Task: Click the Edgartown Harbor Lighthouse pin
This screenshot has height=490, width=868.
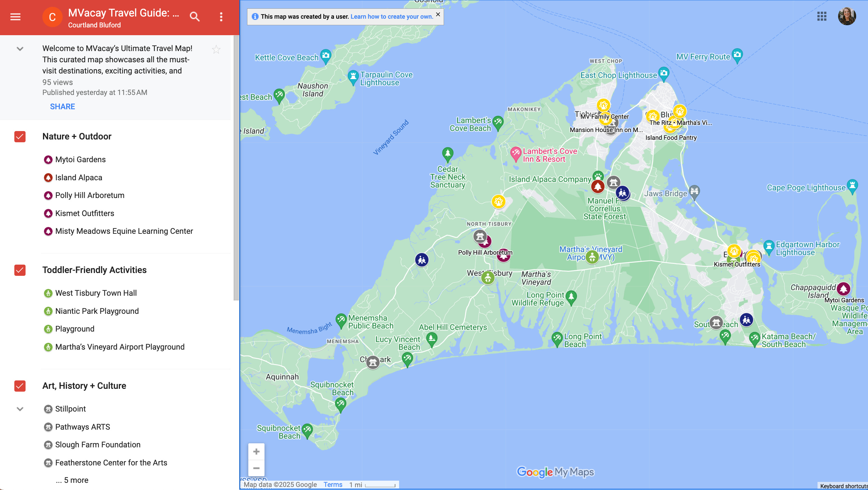Action: click(769, 247)
